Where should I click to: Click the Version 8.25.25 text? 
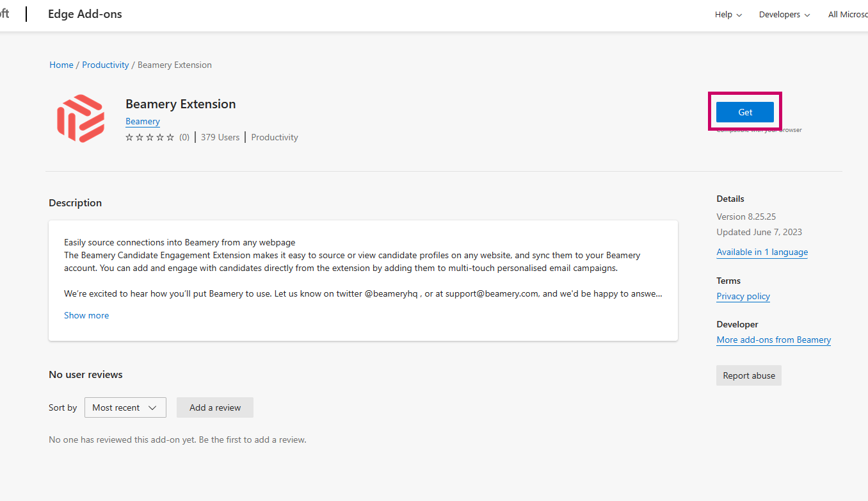(746, 217)
